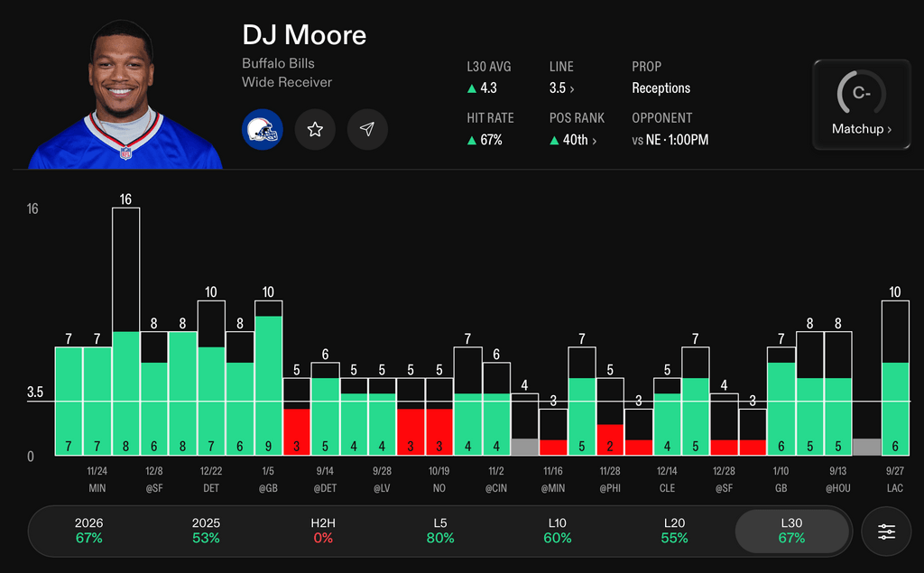
Task: Select the 9/13 @HOU bar showing 5
Action: click(x=838, y=393)
